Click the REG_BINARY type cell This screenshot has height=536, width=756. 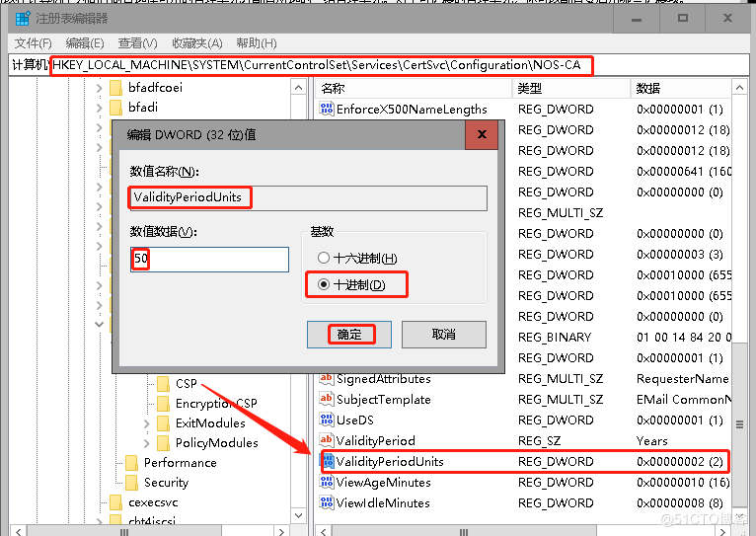click(555, 337)
